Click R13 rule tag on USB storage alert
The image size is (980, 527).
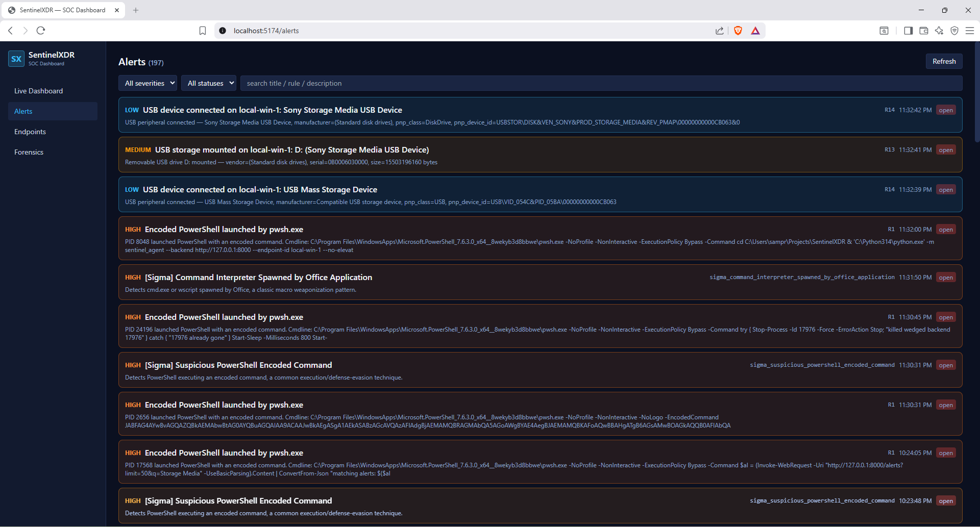pyautogui.click(x=890, y=150)
